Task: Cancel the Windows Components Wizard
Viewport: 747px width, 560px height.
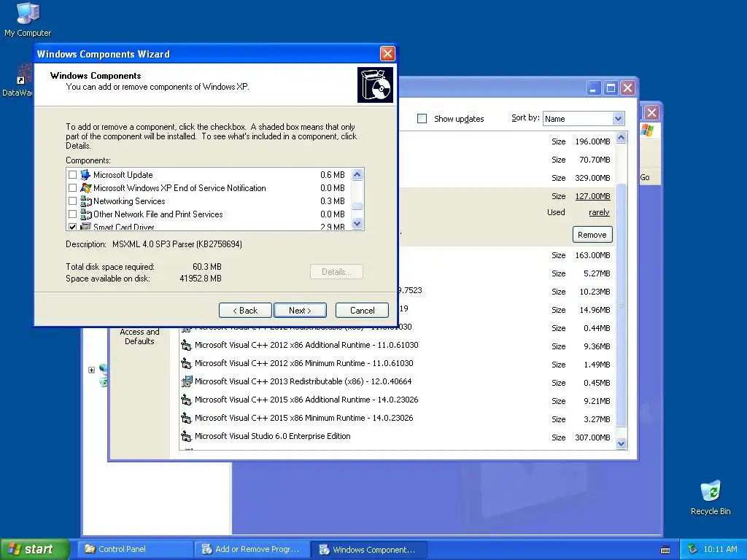Action: pos(362,311)
